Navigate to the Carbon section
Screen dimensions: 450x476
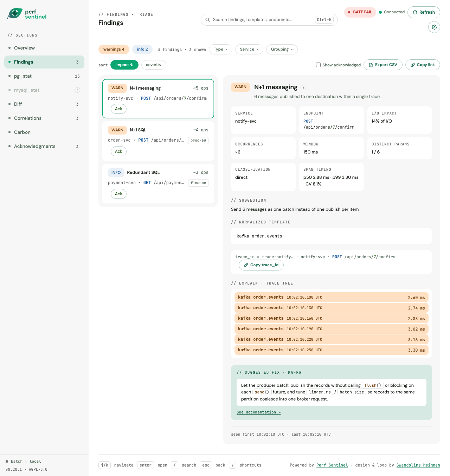click(x=44, y=132)
